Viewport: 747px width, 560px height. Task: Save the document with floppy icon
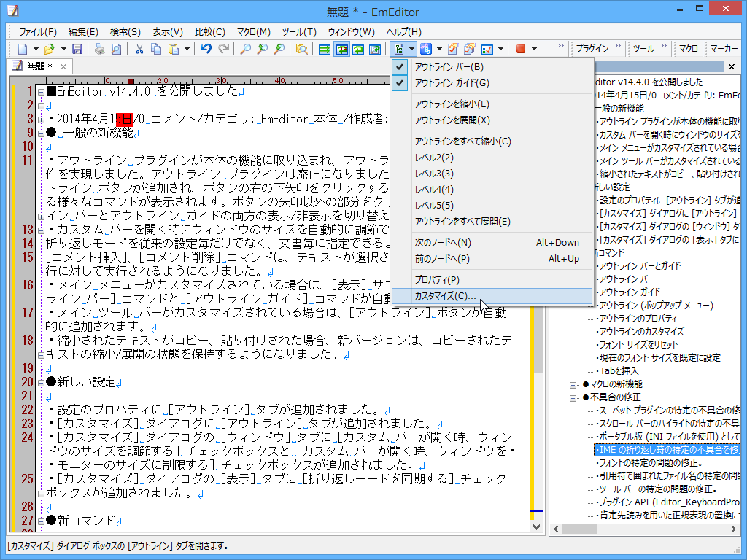pyautogui.click(x=77, y=49)
